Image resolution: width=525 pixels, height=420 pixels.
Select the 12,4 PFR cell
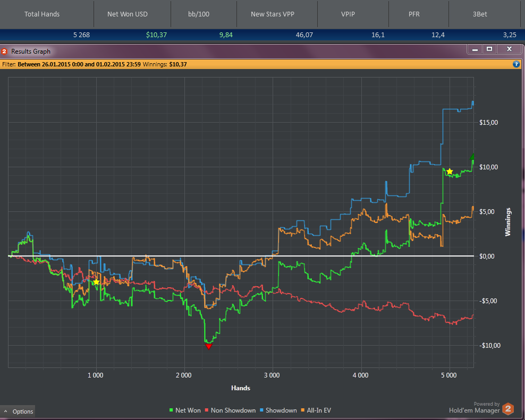tap(438, 35)
